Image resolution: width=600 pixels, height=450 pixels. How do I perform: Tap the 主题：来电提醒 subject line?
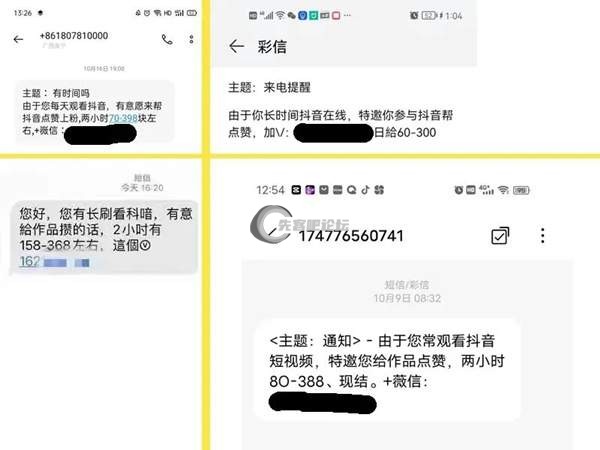point(269,88)
